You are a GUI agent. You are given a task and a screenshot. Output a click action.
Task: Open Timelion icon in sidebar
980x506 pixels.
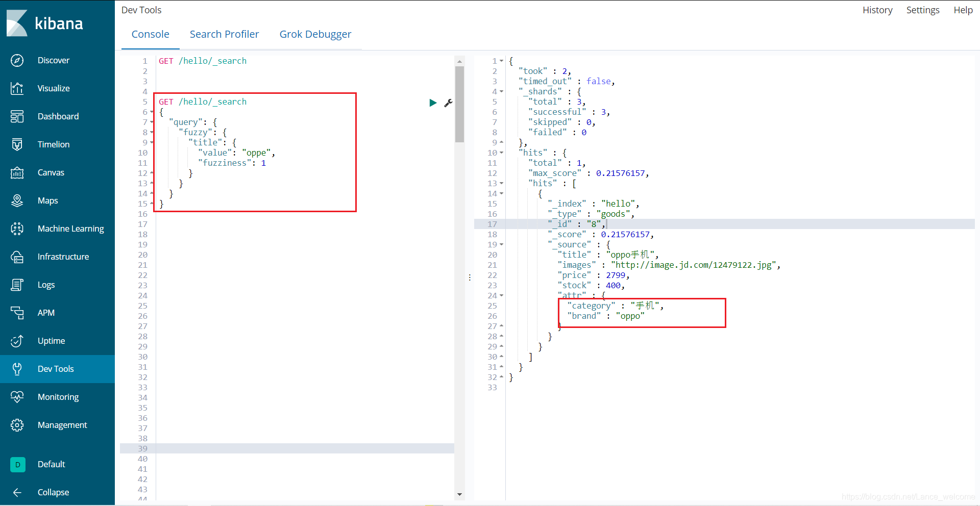point(17,144)
